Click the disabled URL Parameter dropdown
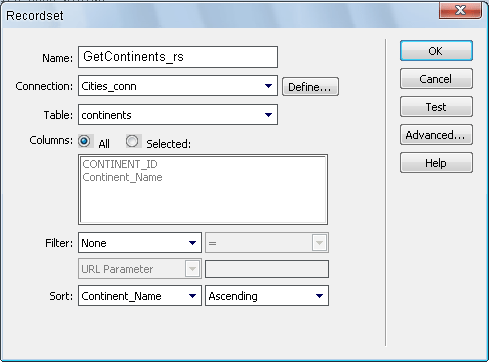The width and height of the screenshot is (489, 362). [140, 269]
